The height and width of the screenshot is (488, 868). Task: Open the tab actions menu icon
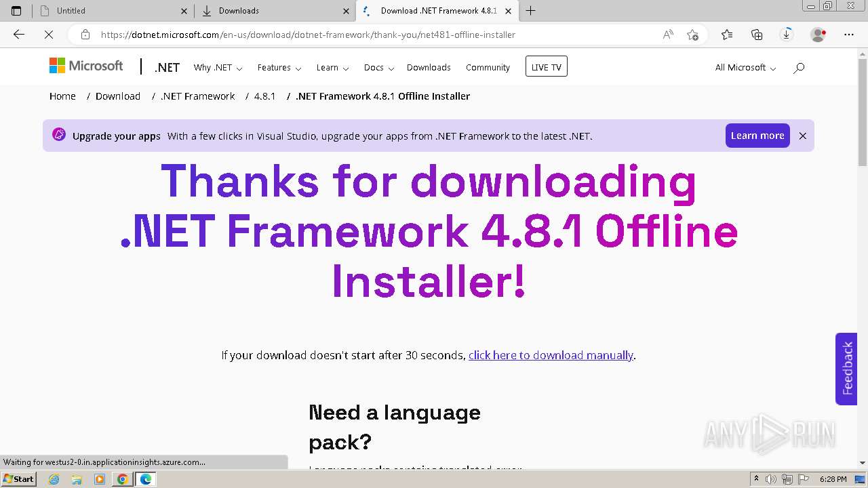[x=16, y=11]
